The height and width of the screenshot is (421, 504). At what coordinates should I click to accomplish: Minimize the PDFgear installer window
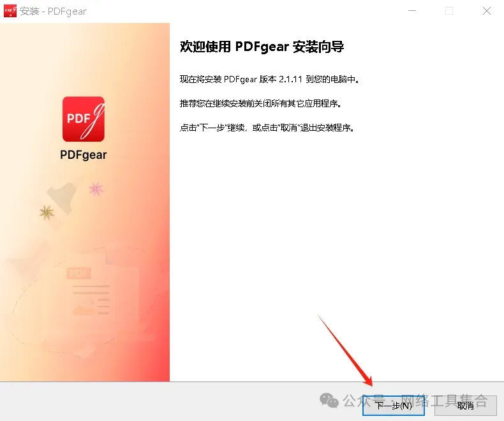[412, 11]
